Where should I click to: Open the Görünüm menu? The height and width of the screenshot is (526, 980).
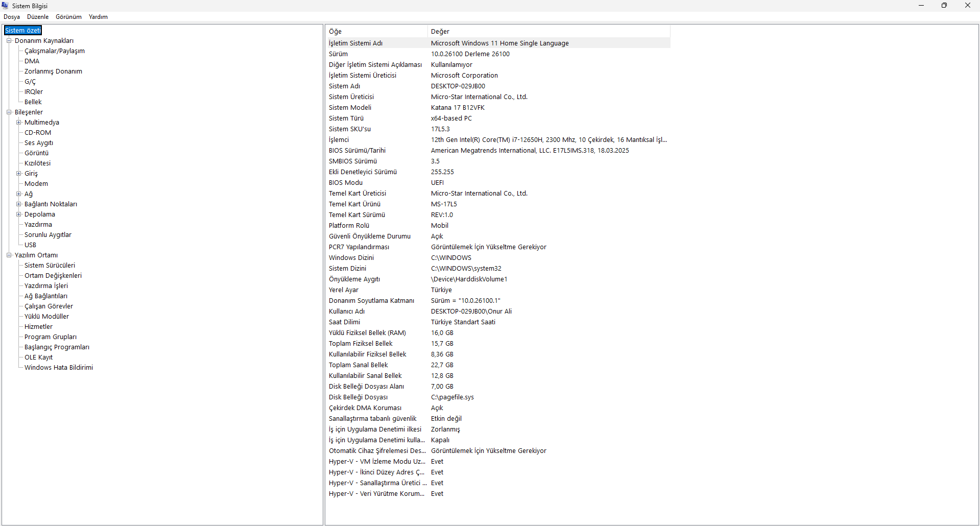pyautogui.click(x=68, y=17)
